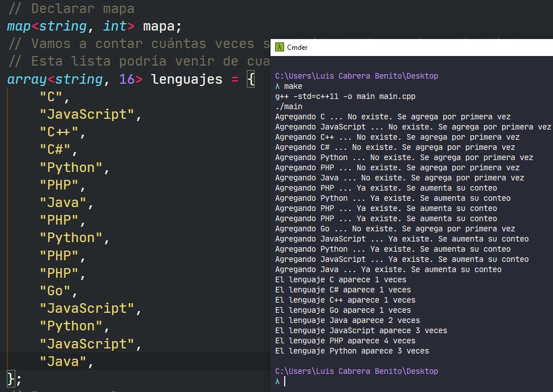Click the 'make' command line in Cmder
This screenshot has width=553, height=392.
pos(289,86)
